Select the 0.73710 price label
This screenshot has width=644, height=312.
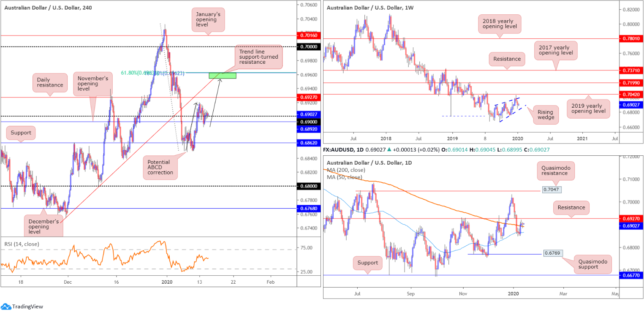[x=631, y=70]
